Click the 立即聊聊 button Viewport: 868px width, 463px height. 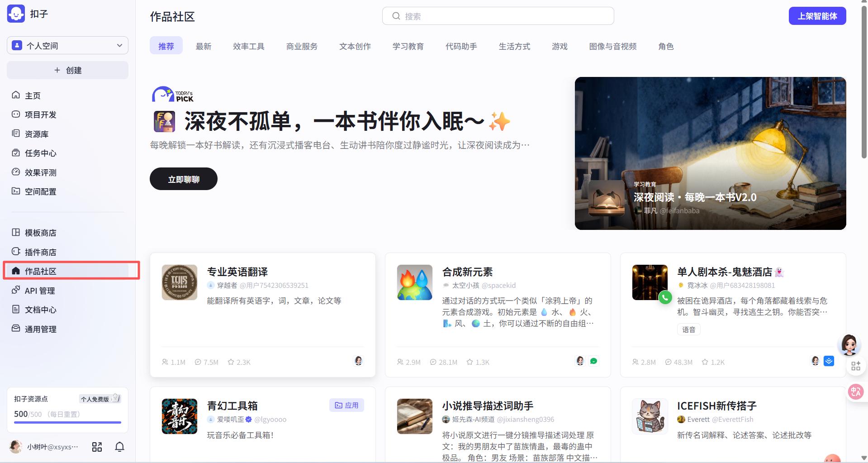183,178
